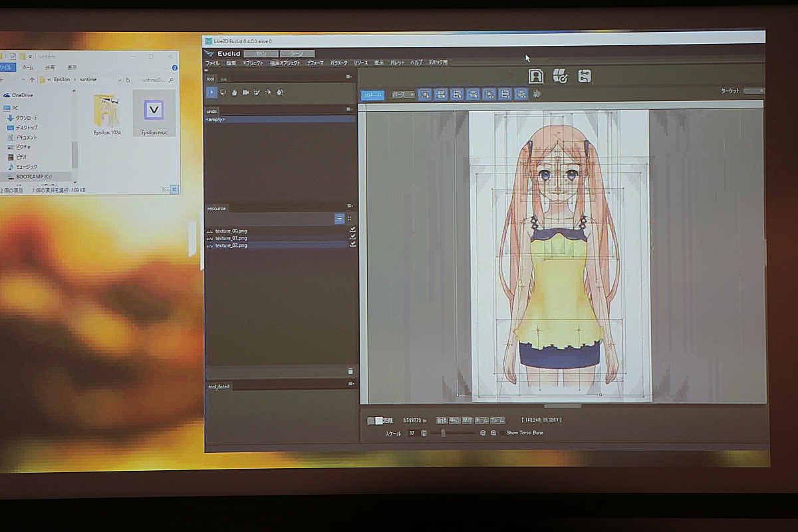Open the resource panel options menu
The width and height of the screenshot is (798, 532).
(x=349, y=207)
